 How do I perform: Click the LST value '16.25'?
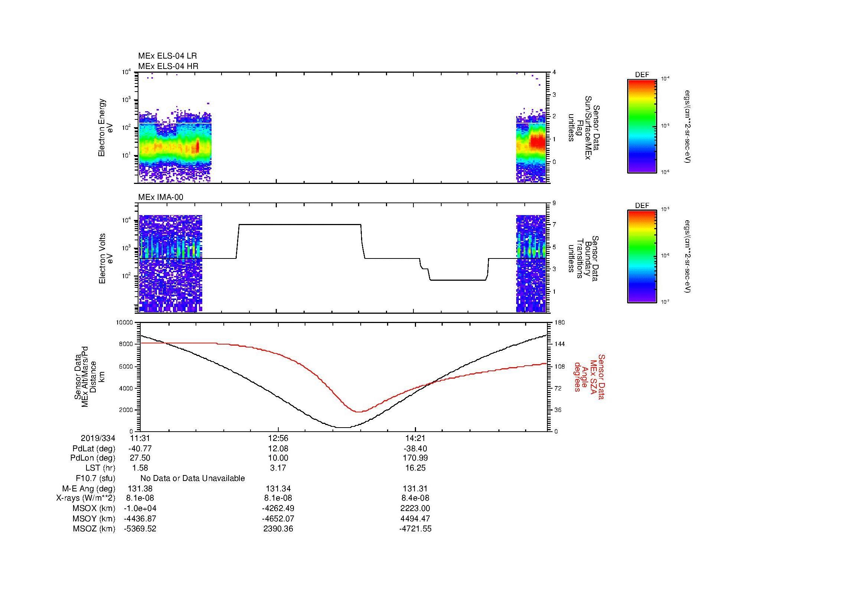point(415,468)
